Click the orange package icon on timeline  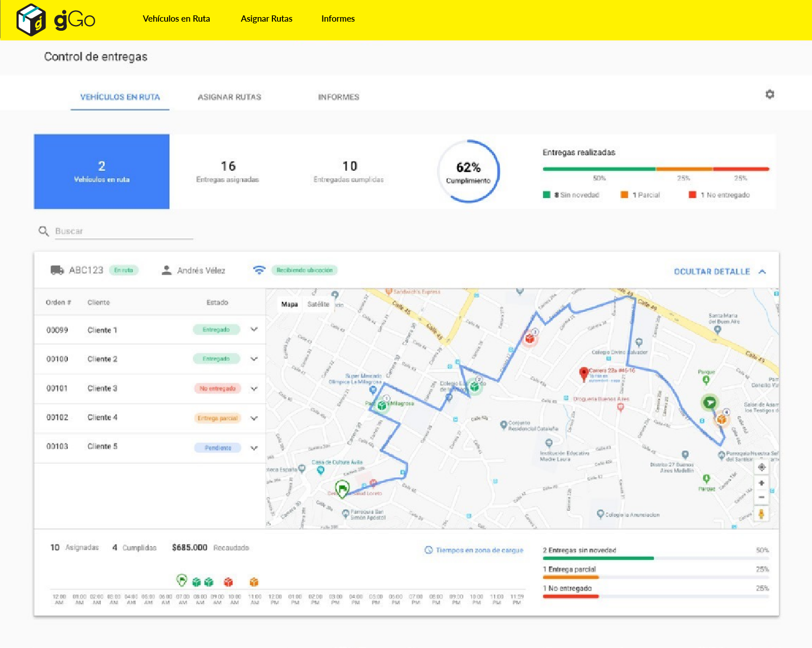(x=254, y=581)
